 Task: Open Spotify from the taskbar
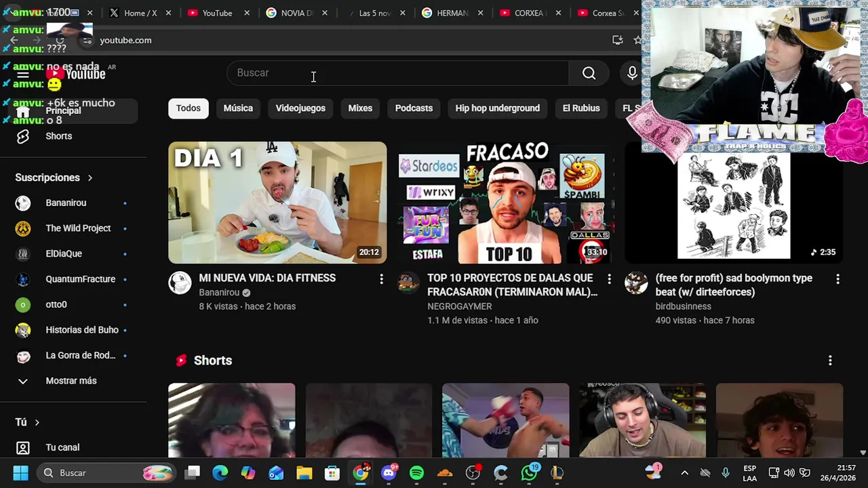click(x=416, y=472)
